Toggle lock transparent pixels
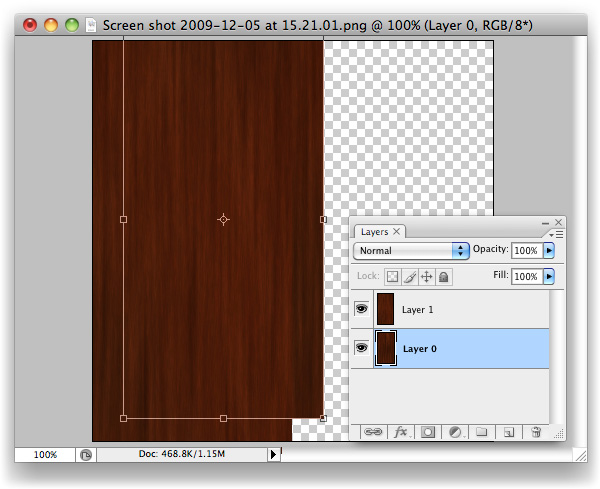Image resolution: width=600 pixels, height=489 pixels. tap(393, 276)
